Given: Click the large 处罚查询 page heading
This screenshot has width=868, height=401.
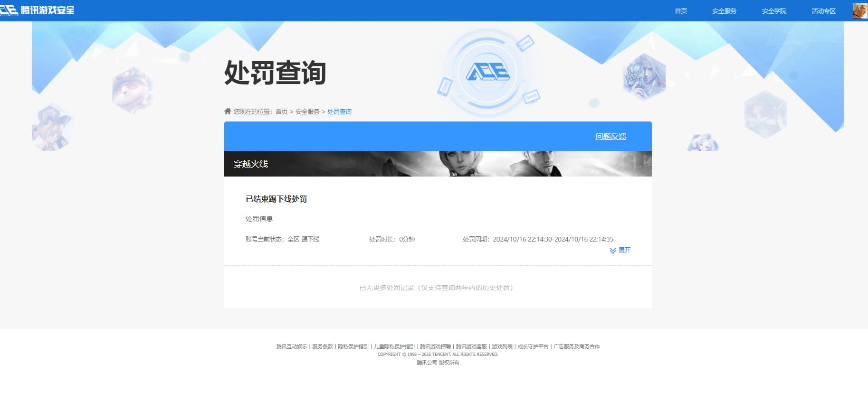Looking at the screenshot, I should [x=275, y=73].
